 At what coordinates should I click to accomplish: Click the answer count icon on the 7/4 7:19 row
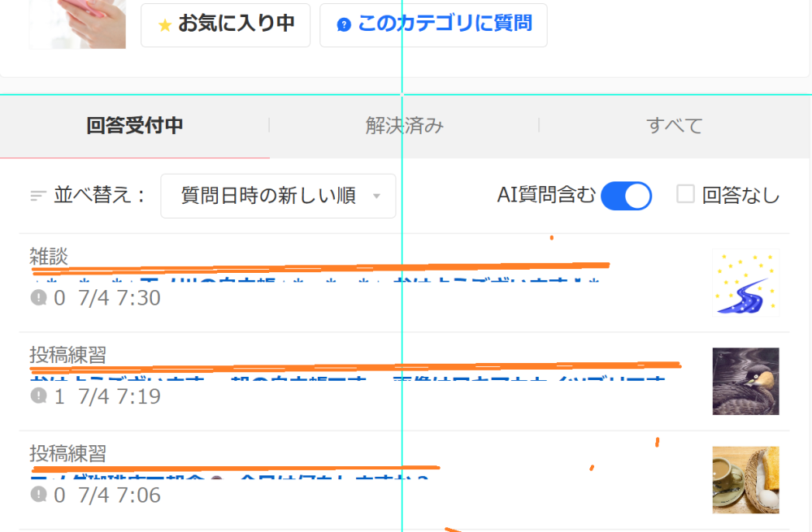click(39, 396)
